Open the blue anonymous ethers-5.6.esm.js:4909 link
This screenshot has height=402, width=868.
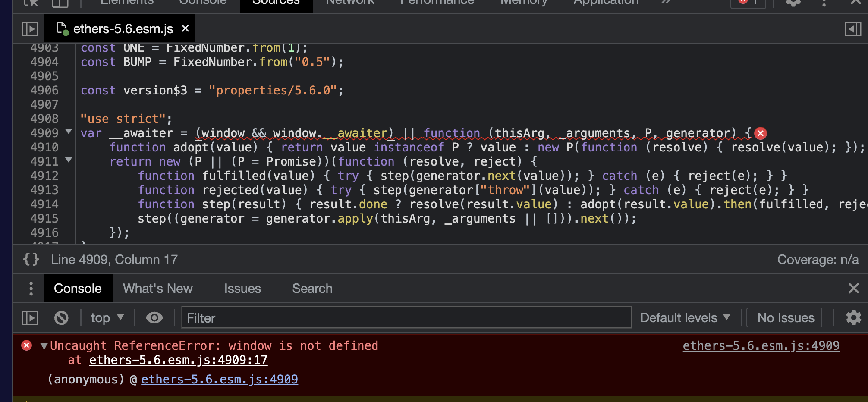pyautogui.click(x=220, y=380)
